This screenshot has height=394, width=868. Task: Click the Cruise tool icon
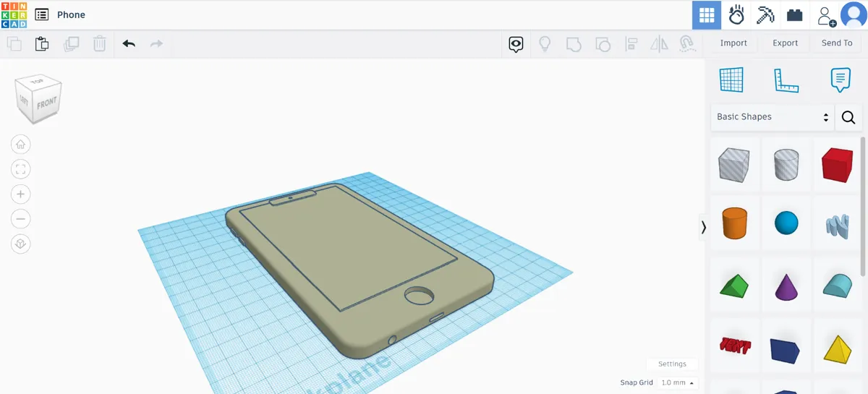click(687, 44)
